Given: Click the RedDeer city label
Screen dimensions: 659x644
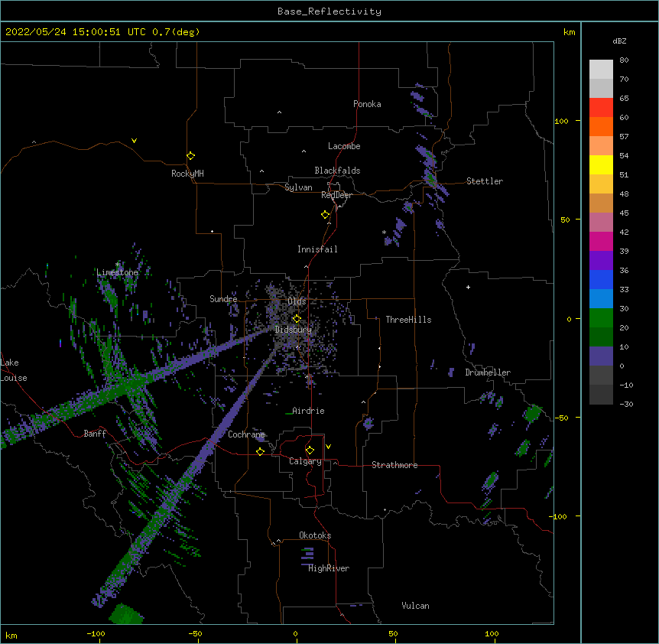Looking at the screenshot, I should tap(336, 195).
